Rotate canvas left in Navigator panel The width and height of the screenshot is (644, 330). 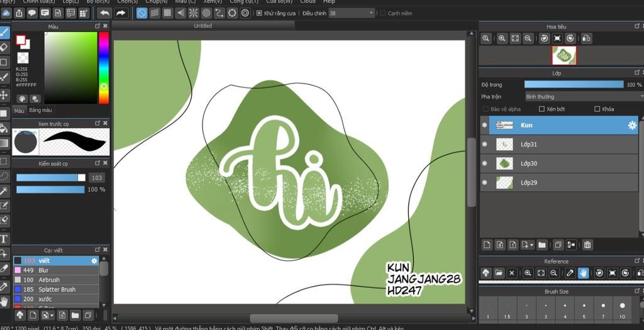[544, 38]
